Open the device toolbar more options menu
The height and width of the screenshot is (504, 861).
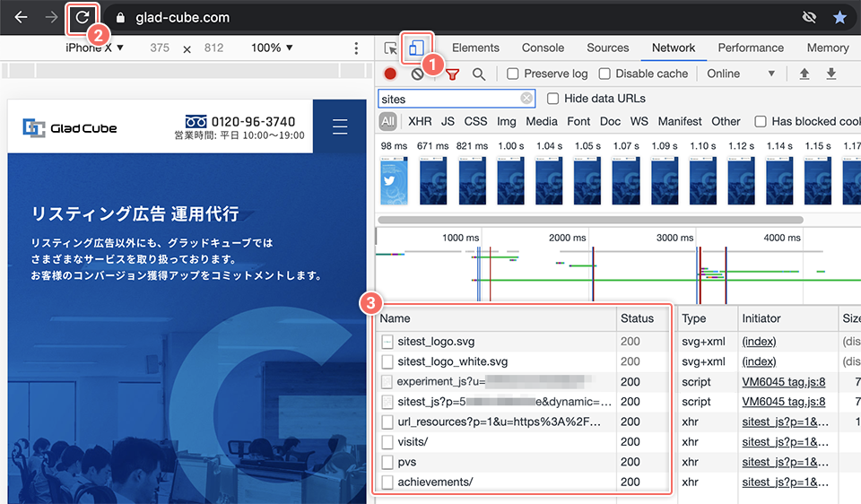(x=356, y=48)
